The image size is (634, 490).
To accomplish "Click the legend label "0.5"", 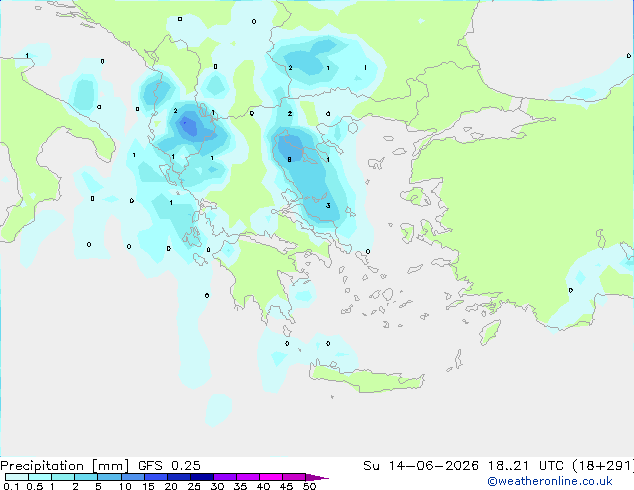I will click(x=35, y=486).
